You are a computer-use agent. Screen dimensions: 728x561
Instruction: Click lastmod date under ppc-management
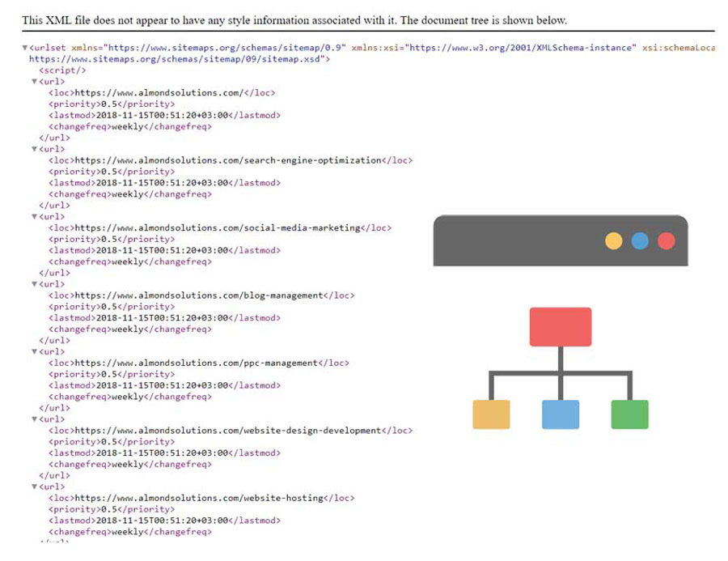(x=164, y=385)
